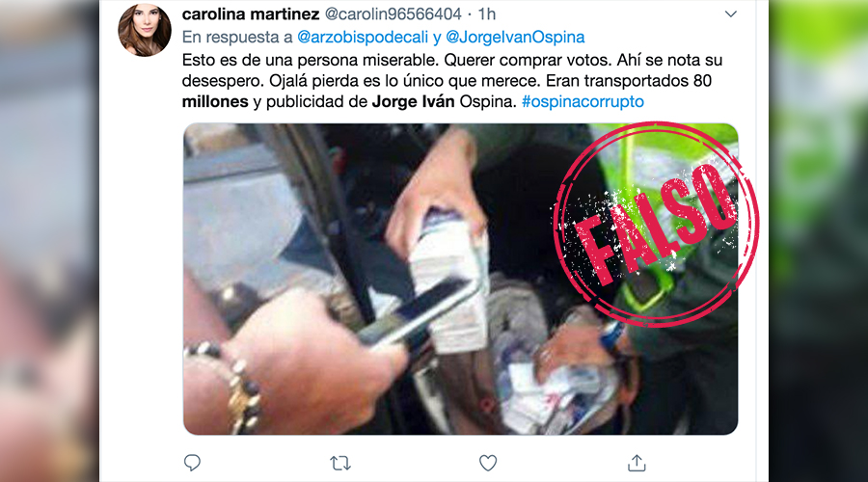Retweet this post using the arrows icon
This screenshot has width=868, height=482.
(x=340, y=463)
